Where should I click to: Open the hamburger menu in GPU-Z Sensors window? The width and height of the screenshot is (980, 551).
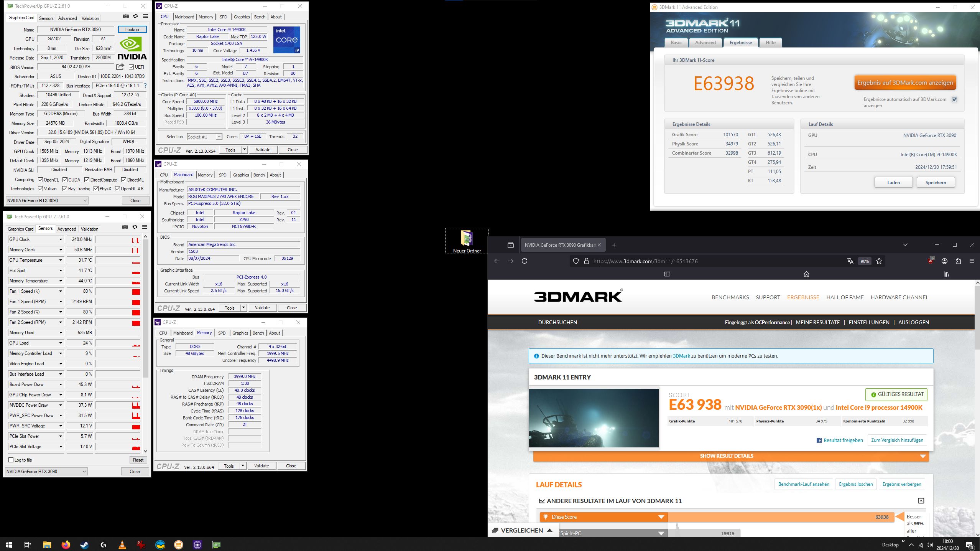point(145,227)
